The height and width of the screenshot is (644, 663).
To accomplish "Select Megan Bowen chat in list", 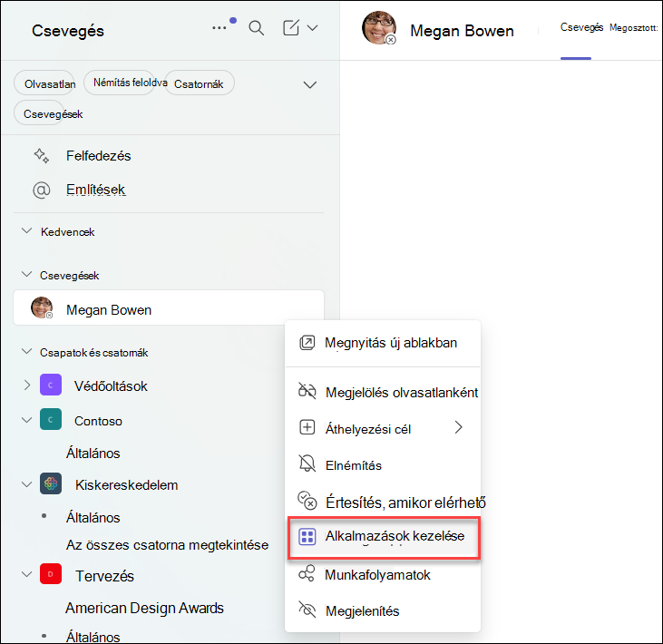I will click(169, 307).
